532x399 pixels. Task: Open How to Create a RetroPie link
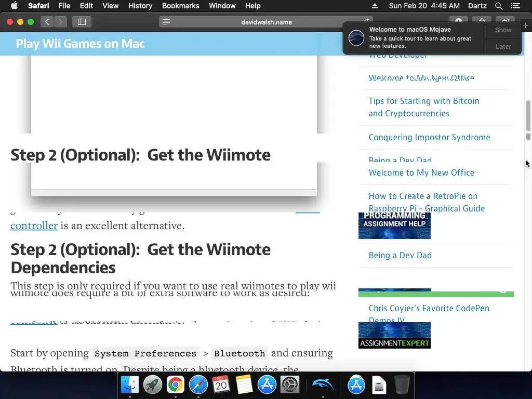(427, 202)
